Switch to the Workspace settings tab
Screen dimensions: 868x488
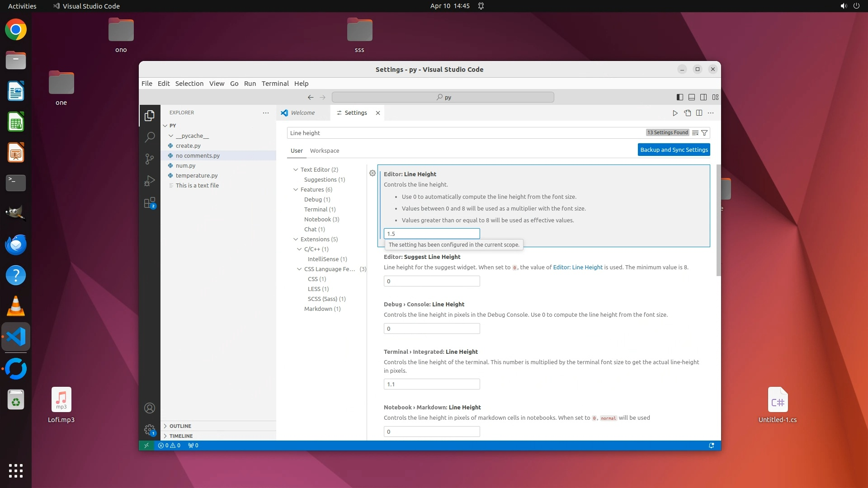click(324, 151)
